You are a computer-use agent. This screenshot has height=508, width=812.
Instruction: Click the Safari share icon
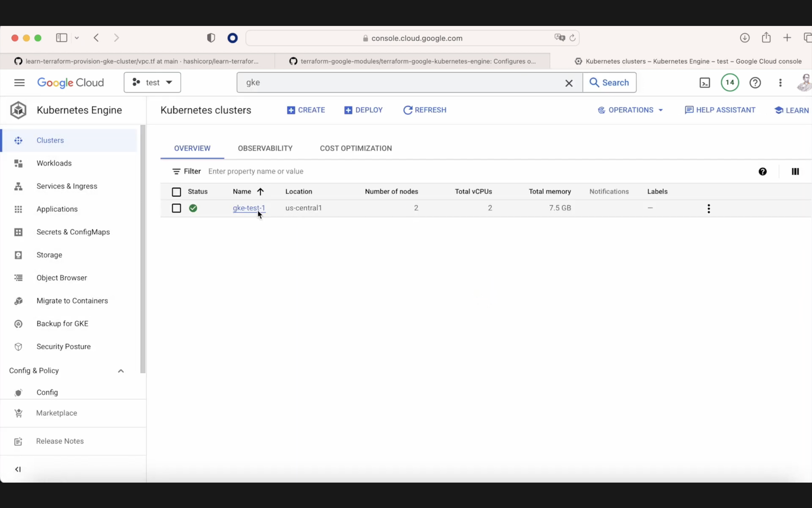pyautogui.click(x=766, y=38)
